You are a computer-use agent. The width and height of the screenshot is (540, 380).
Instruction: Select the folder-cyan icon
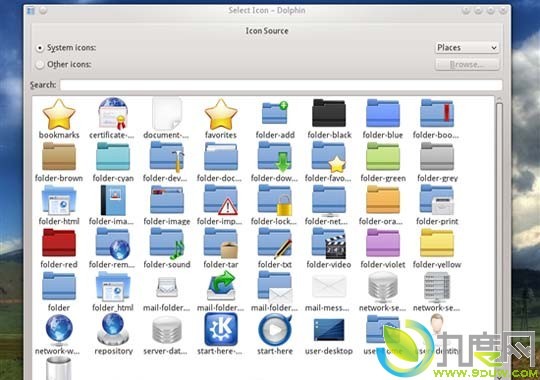113,156
